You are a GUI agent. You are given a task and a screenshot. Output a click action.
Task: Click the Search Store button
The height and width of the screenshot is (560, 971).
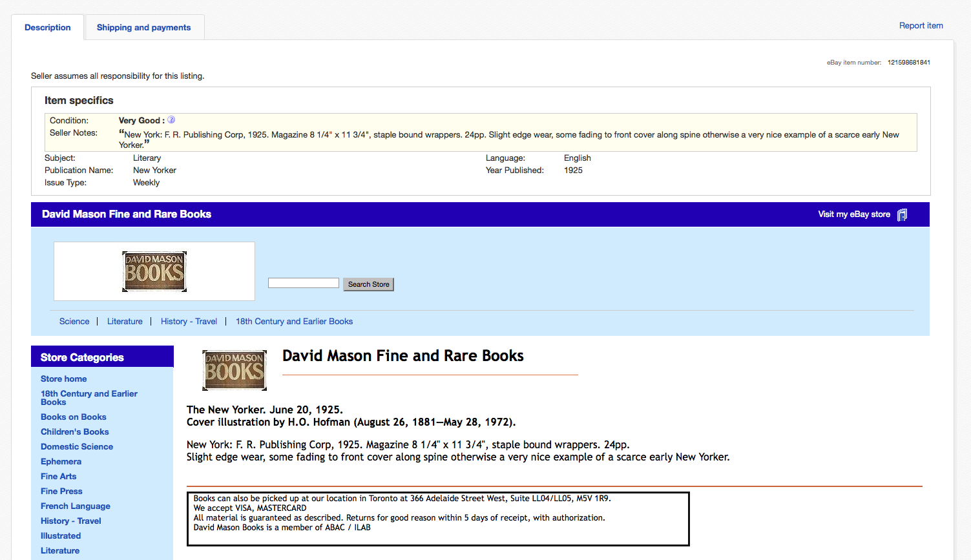[x=368, y=284]
